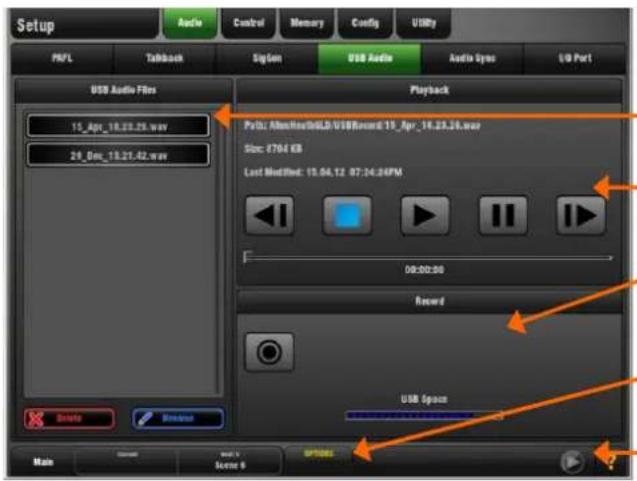
Task: Click the round play icon in bottom bar
Action: [x=572, y=462]
